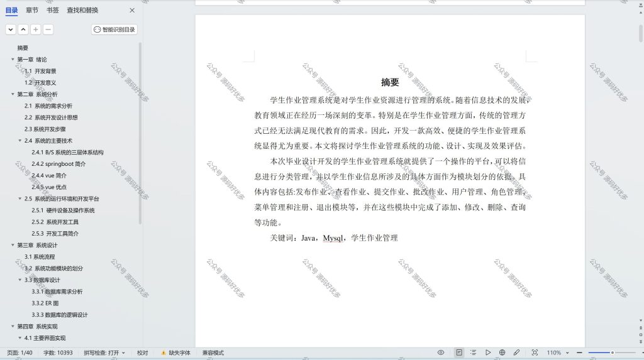The width and height of the screenshot is (644, 360).
Task: Go to 摘要 in outline
Action: pyautogui.click(x=23, y=48)
